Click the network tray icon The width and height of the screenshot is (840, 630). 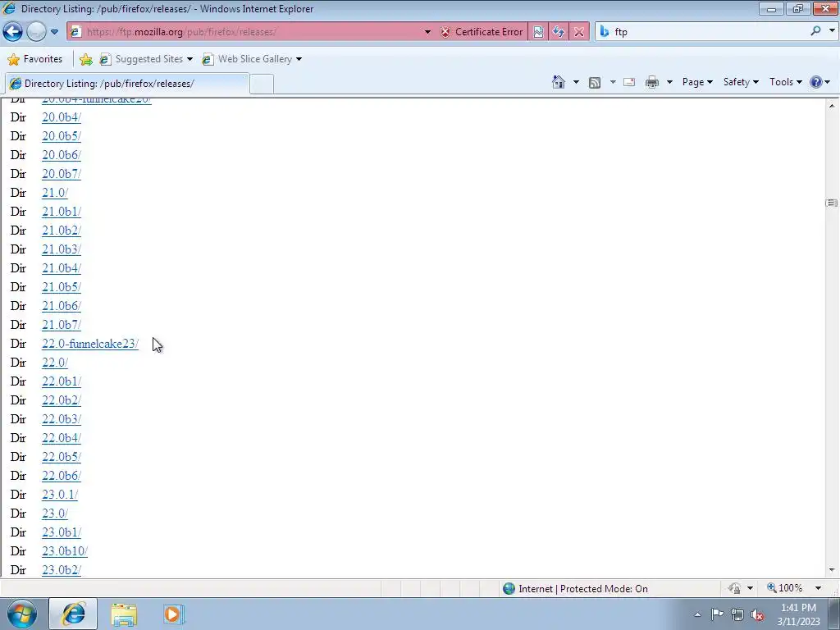[x=737, y=615]
